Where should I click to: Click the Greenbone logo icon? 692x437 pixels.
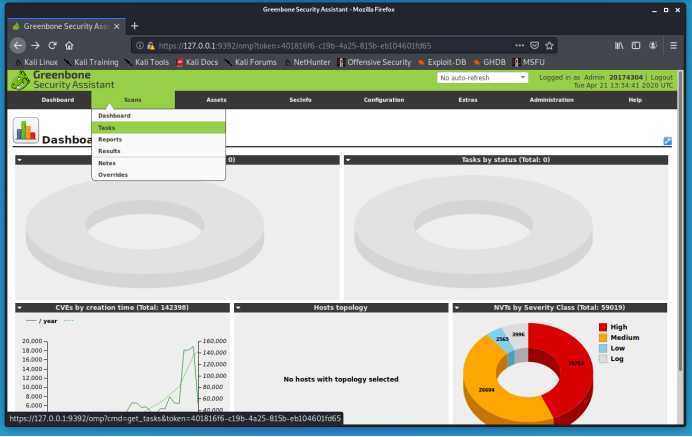pos(20,80)
